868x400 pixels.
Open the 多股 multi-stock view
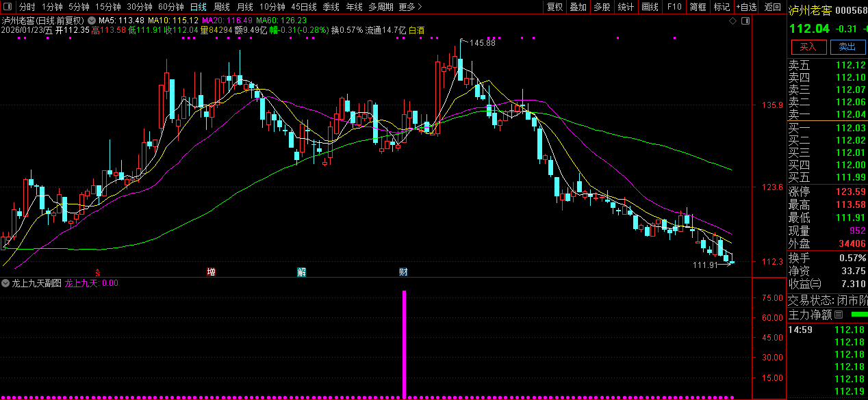[x=602, y=7]
